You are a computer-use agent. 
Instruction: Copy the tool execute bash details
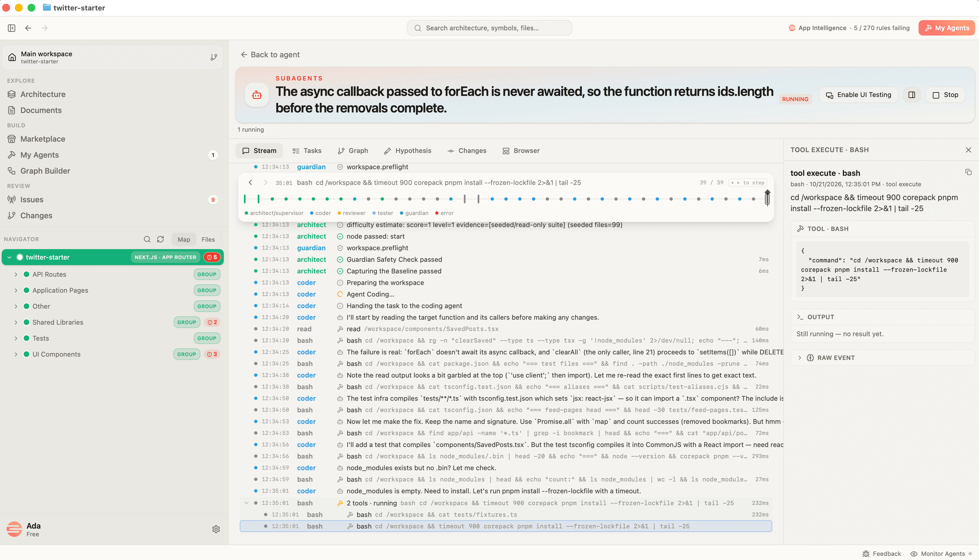pos(968,172)
